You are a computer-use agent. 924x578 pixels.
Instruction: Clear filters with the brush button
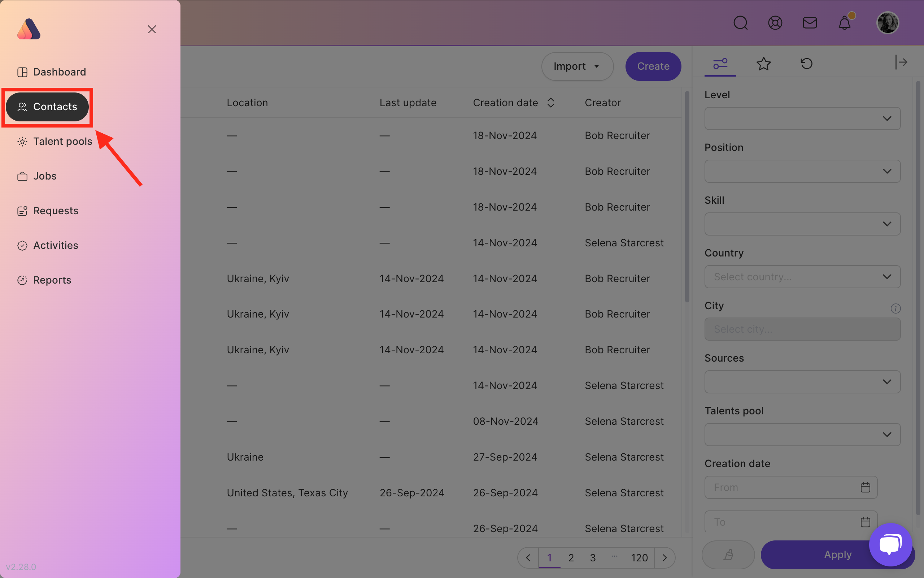click(728, 555)
